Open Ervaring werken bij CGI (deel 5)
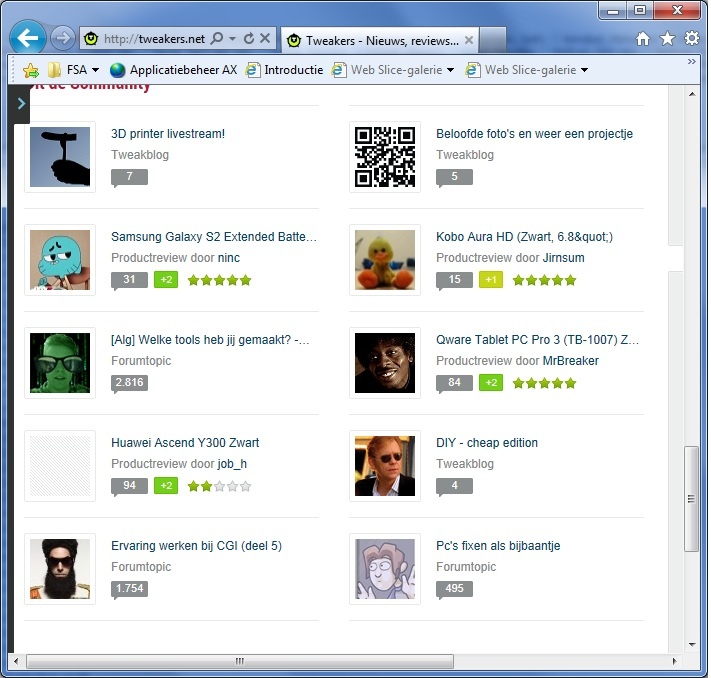 pos(196,546)
